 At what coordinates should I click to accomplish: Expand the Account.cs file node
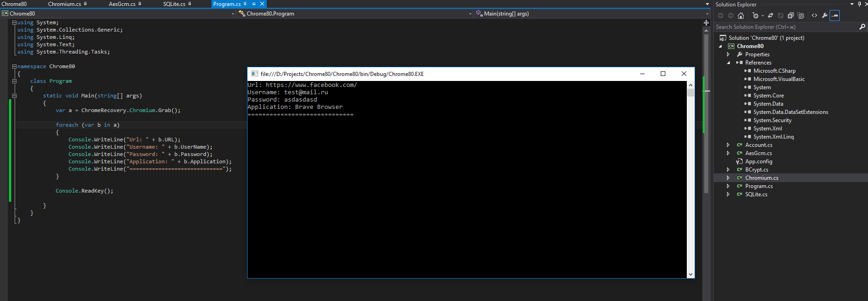728,145
